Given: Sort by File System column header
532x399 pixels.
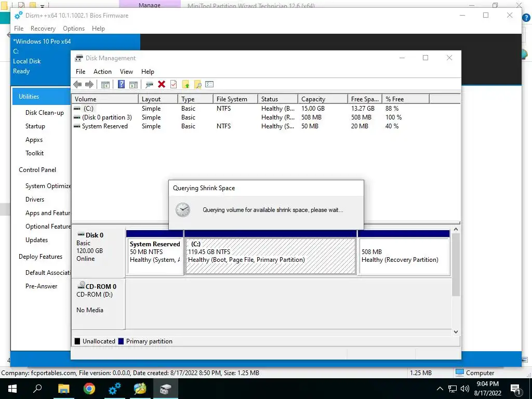Looking at the screenshot, I should point(235,99).
